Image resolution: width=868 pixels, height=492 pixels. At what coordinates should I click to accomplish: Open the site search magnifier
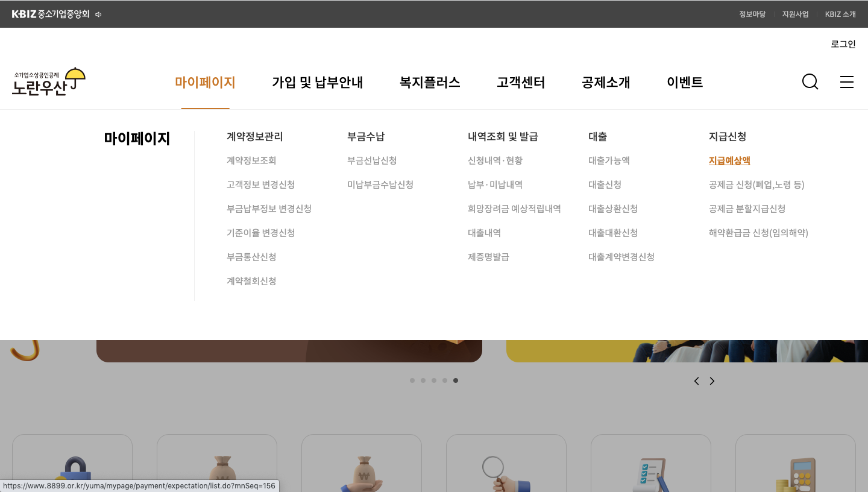(x=810, y=81)
